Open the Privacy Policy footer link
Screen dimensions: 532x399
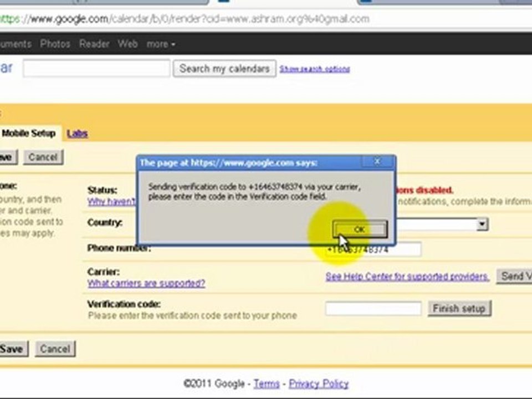coord(319,383)
